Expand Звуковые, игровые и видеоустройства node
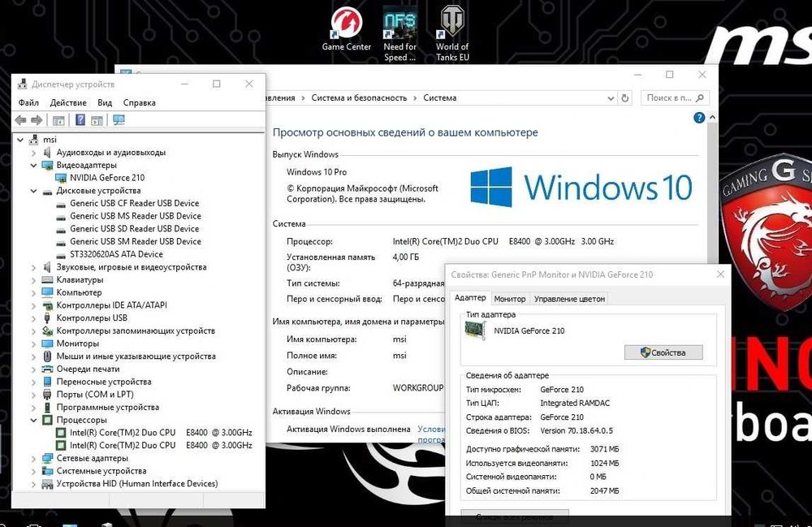Viewport: 812px width, 527px height. pos(33,267)
